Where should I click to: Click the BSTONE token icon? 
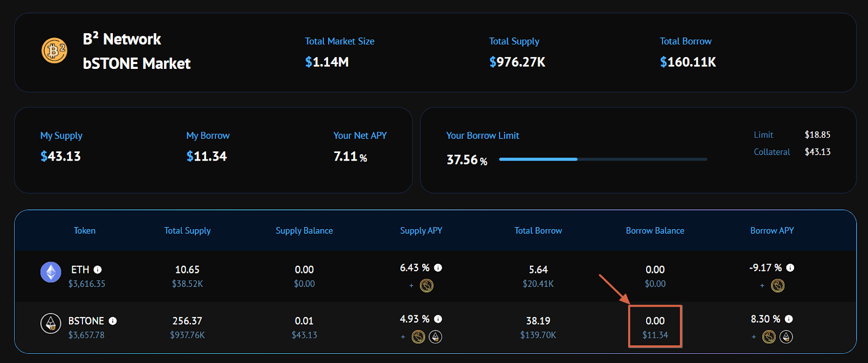[51, 323]
